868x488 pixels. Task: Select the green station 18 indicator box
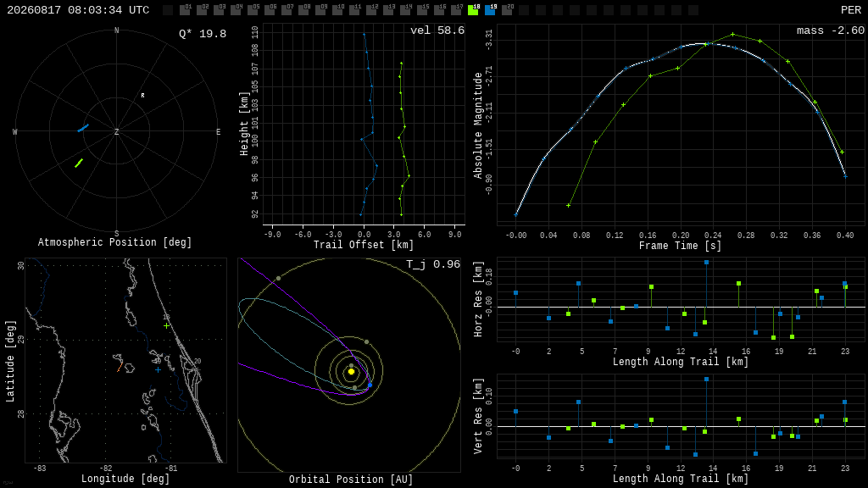point(473,10)
